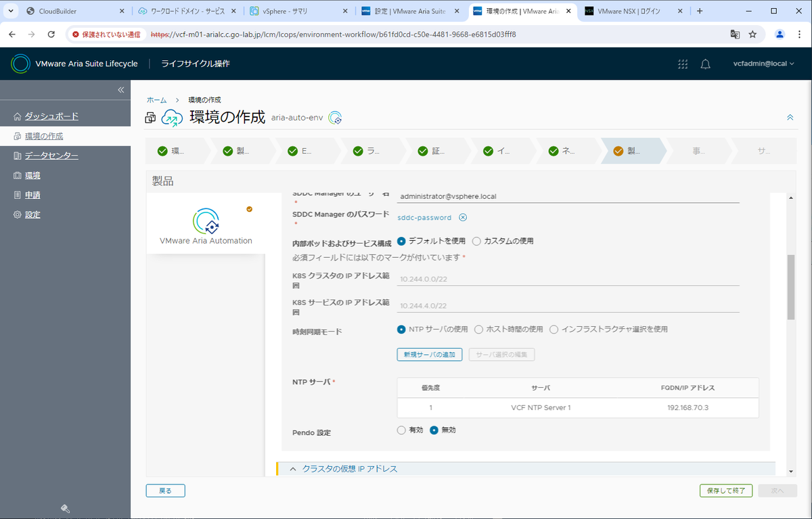
Task: Click the sddc-password link
Action: [x=424, y=217]
